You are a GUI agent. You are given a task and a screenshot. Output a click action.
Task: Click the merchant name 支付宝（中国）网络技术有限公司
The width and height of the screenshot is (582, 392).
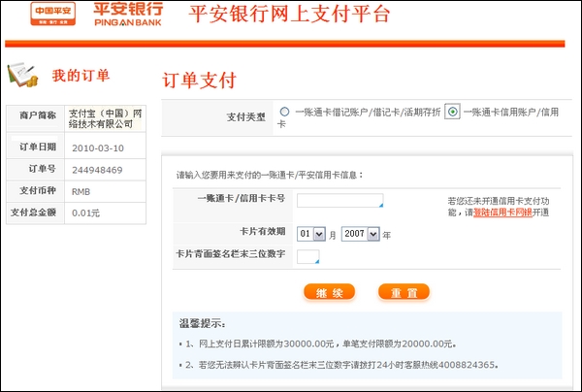coord(106,118)
